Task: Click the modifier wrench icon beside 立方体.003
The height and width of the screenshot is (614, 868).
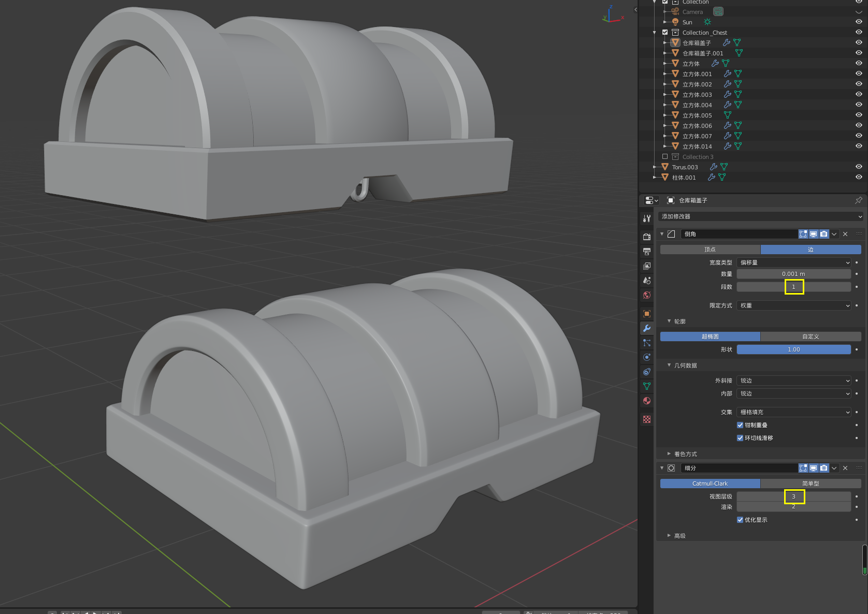Action: coord(728,94)
